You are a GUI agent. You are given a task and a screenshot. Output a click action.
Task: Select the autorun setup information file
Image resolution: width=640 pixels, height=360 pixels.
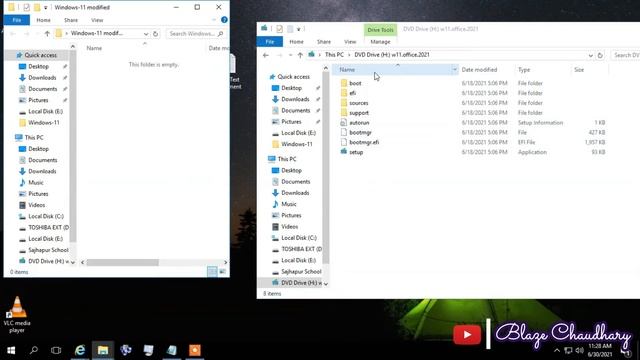click(355, 122)
